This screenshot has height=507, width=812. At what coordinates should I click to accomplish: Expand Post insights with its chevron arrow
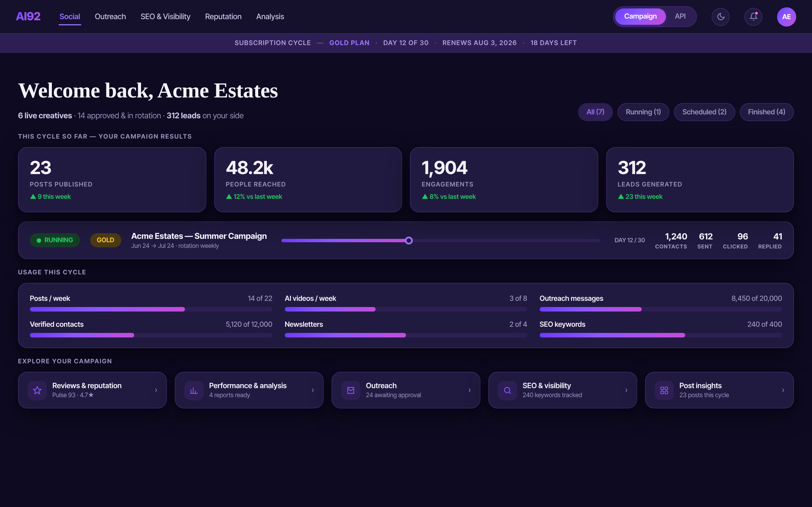783,390
